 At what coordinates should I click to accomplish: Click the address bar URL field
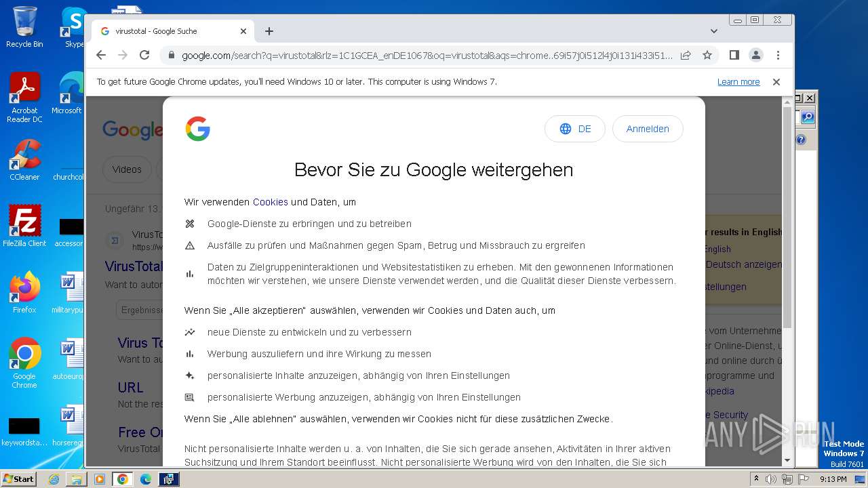coord(427,56)
